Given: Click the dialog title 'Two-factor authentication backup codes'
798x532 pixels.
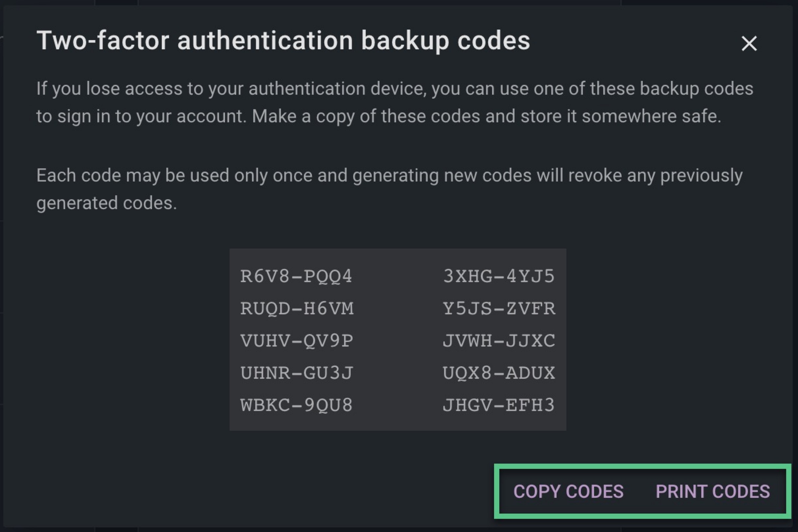Looking at the screenshot, I should pos(283,41).
